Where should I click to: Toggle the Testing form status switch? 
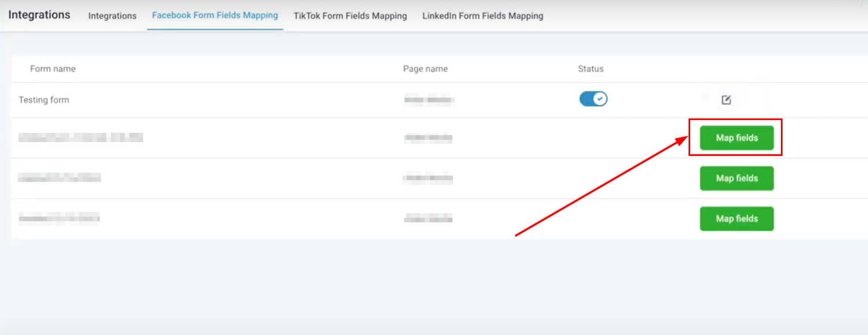coord(593,99)
